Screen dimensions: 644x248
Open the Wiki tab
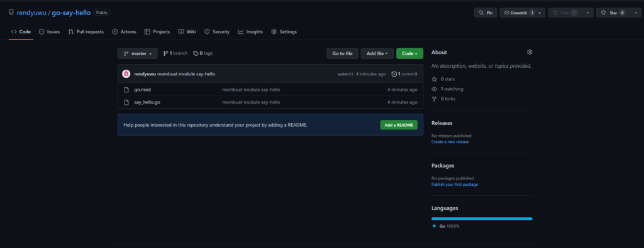click(187, 31)
